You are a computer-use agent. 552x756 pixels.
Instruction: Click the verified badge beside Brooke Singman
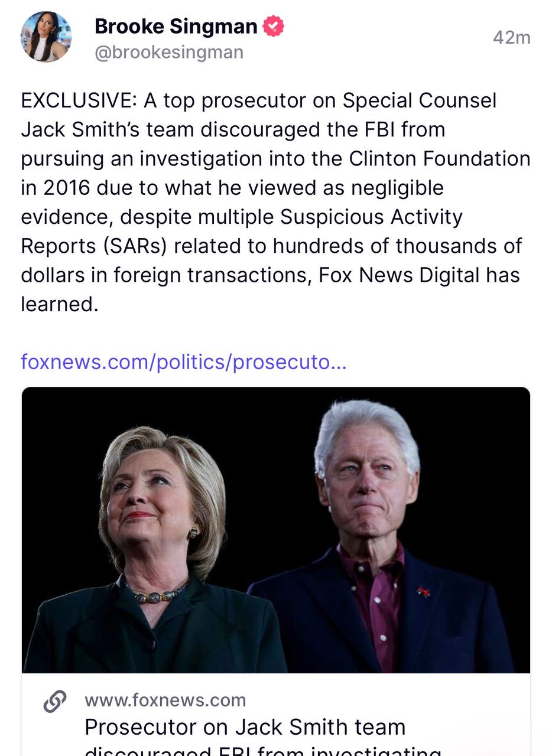tap(273, 27)
